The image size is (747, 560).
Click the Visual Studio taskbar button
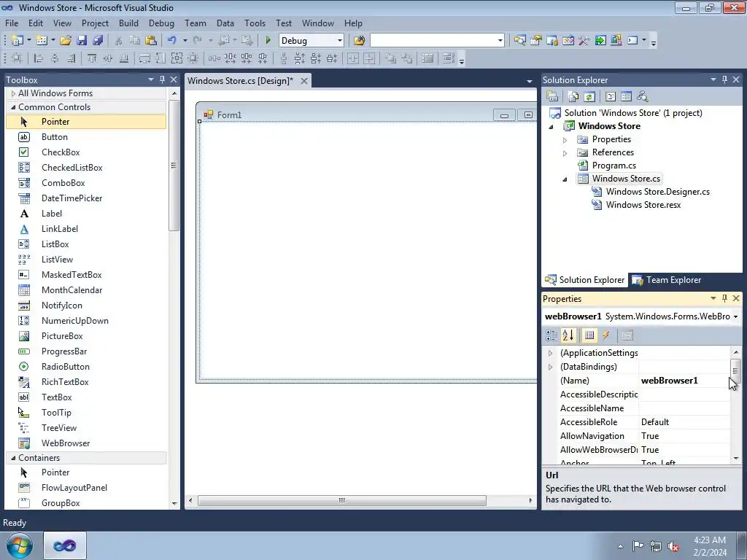tap(65, 545)
